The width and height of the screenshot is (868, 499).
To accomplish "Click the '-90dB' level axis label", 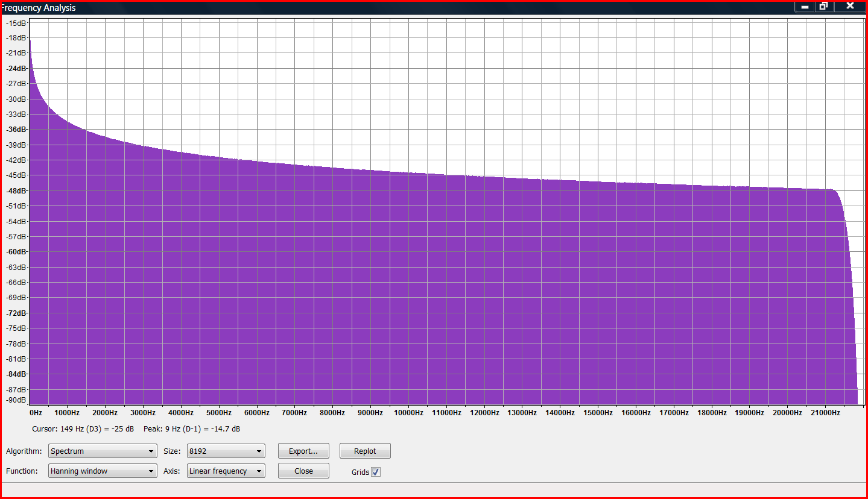I will [16, 400].
